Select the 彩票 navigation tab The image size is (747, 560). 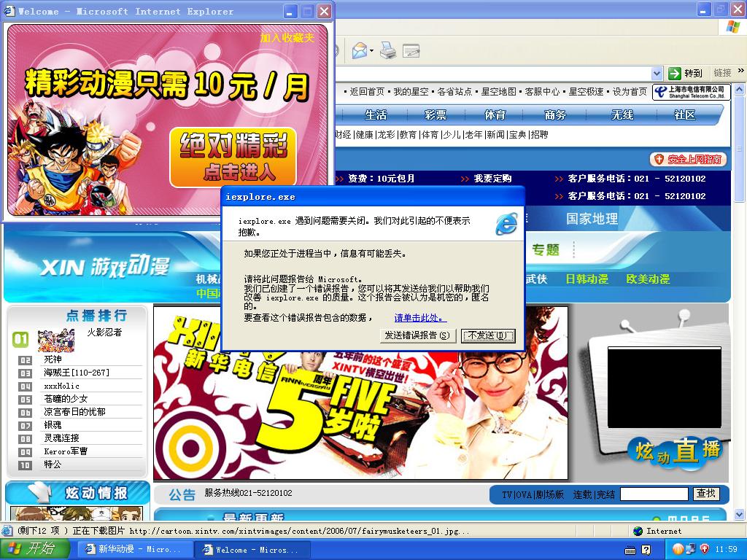coord(436,114)
